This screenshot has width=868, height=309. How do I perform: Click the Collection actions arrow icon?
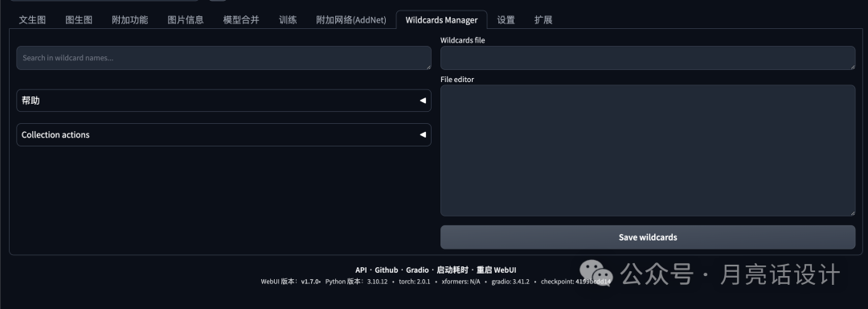click(x=423, y=134)
